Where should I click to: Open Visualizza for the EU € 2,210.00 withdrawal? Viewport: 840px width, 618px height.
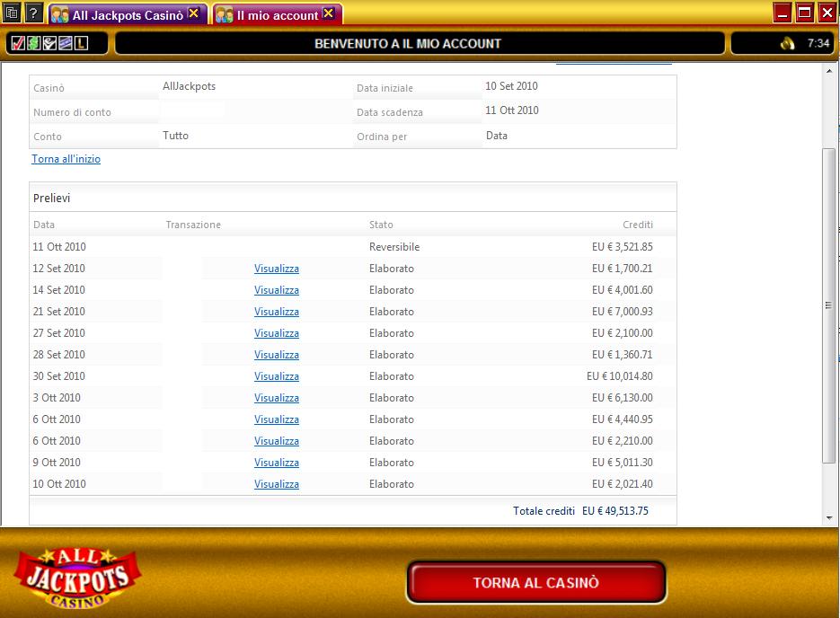(x=277, y=441)
